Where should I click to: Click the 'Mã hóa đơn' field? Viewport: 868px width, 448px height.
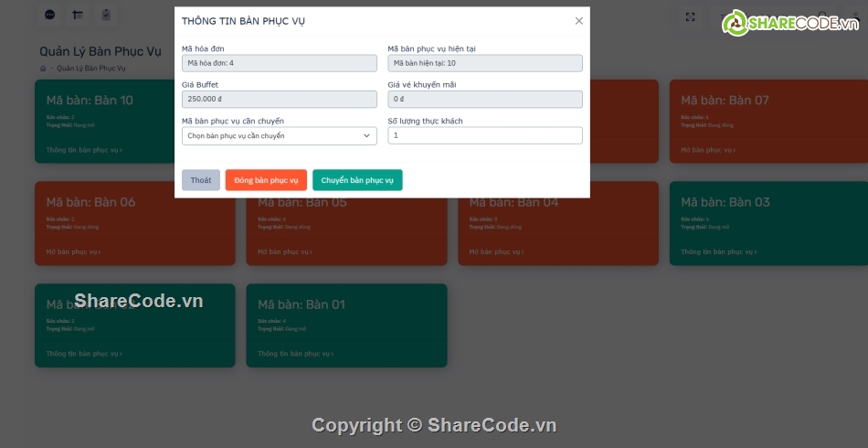coord(279,63)
